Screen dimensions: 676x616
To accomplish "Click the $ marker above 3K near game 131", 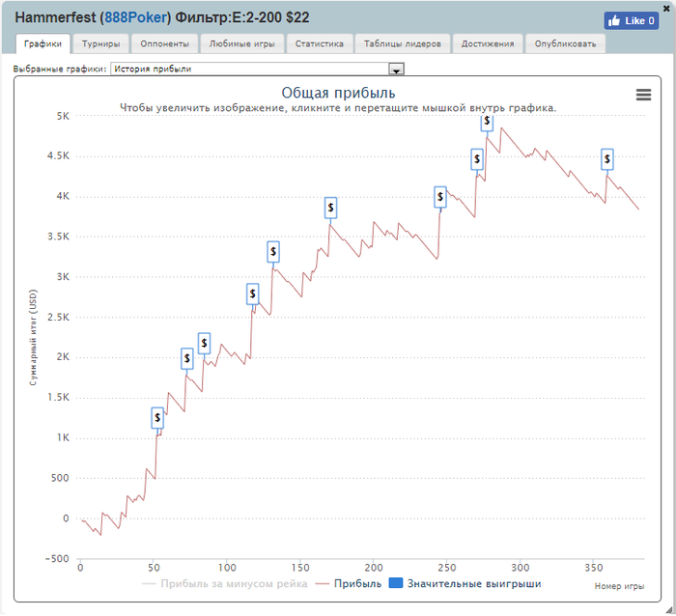I will [x=273, y=252].
